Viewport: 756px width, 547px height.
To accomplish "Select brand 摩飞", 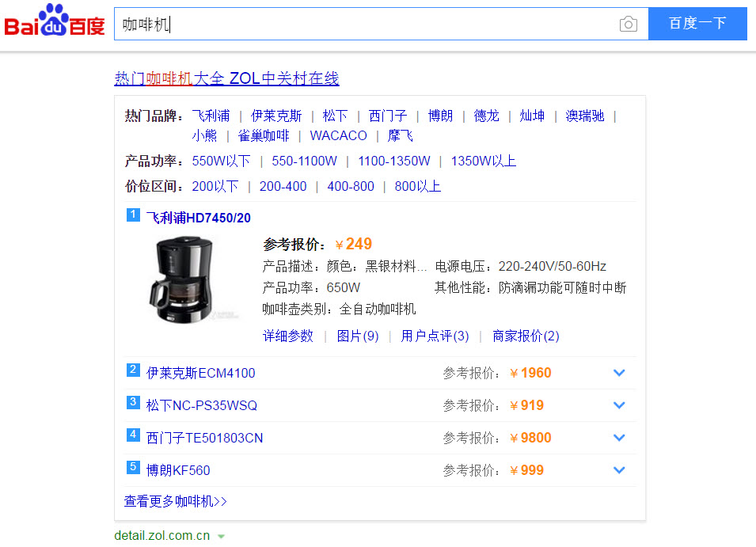I will tap(401, 135).
